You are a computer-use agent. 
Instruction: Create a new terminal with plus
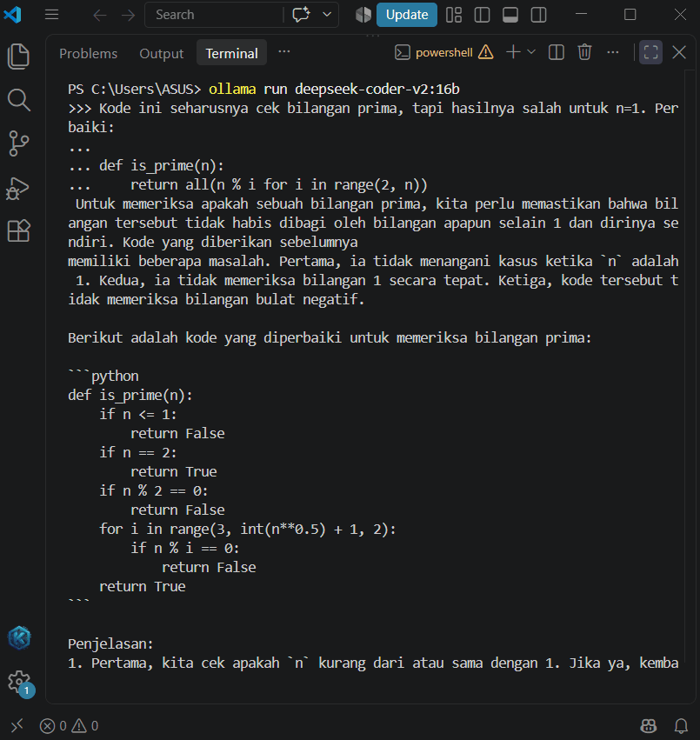513,52
